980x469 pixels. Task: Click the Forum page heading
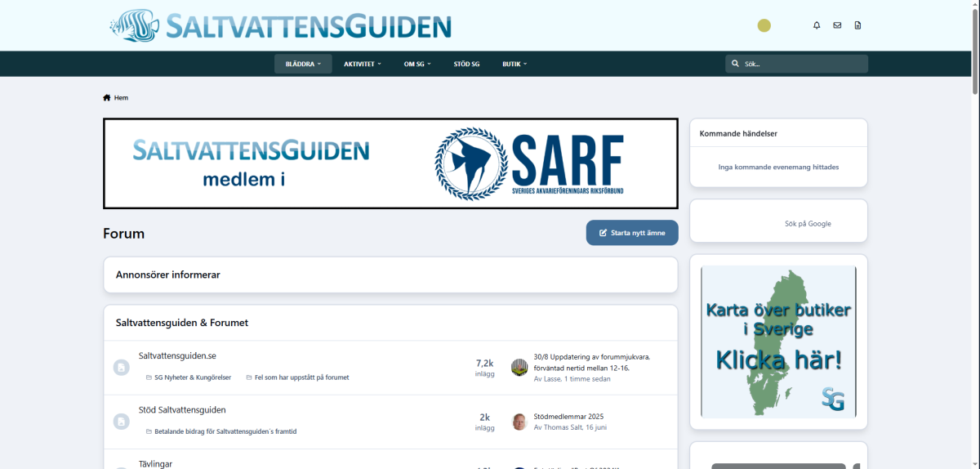click(x=124, y=234)
